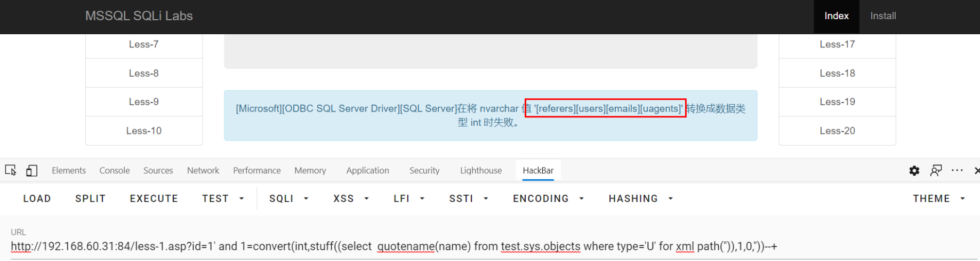
Task: Select the inspect element picker icon
Action: [11, 170]
